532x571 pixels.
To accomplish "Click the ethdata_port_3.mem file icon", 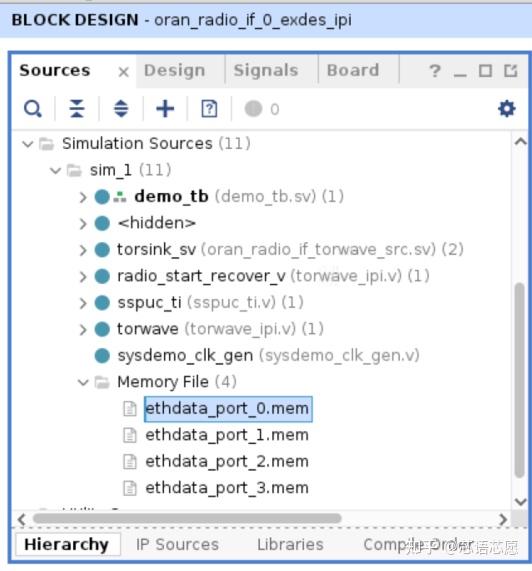I will tap(130, 488).
